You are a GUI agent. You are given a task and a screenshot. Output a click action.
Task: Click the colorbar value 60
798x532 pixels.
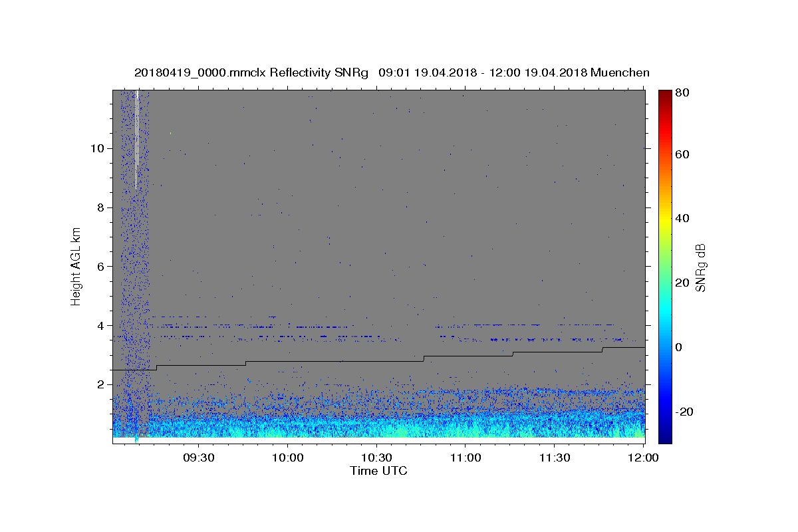pyautogui.click(x=682, y=154)
